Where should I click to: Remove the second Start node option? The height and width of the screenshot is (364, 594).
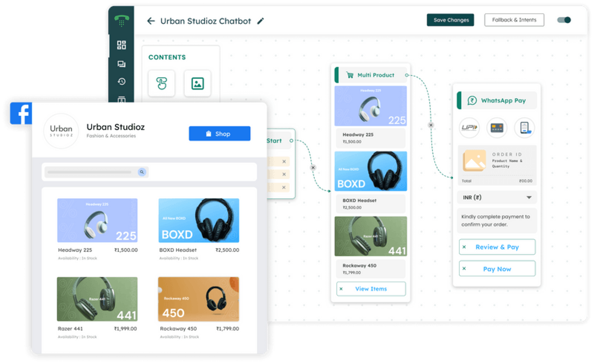coord(284,174)
